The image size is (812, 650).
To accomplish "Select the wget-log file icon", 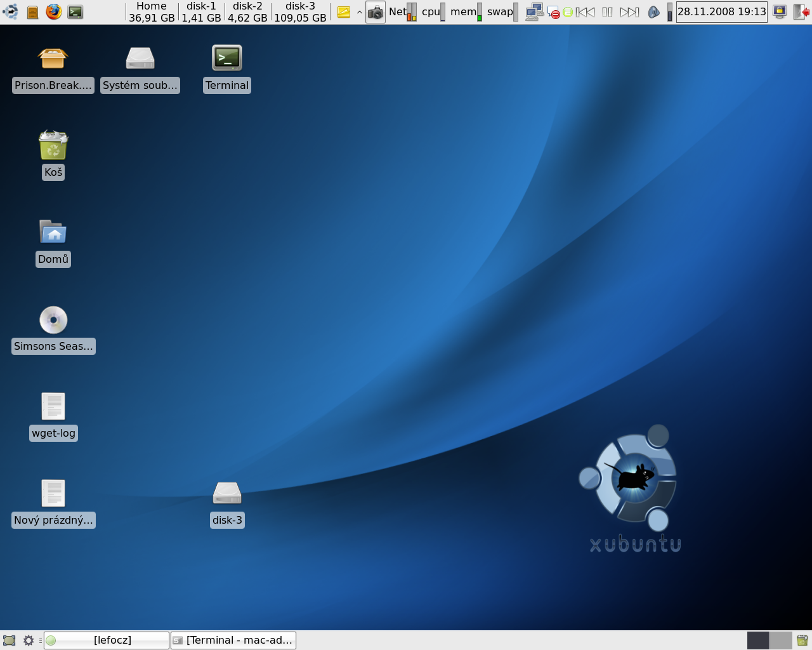I will click(53, 416).
